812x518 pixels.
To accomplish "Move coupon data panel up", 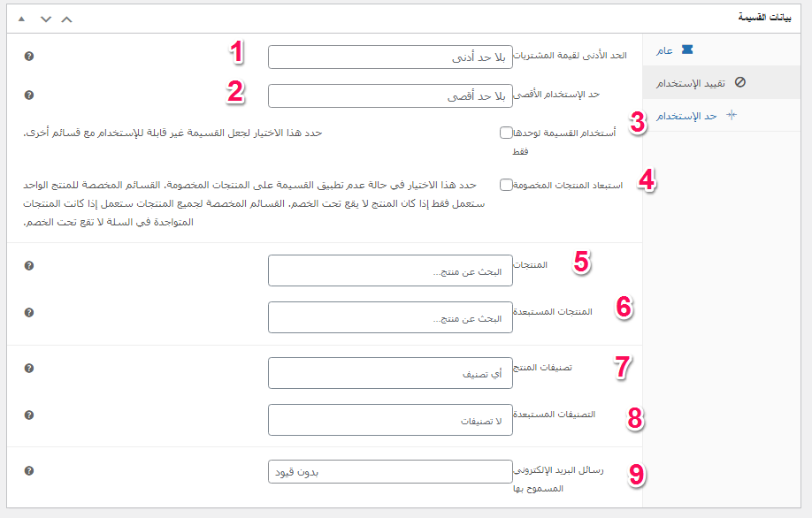I will tap(67, 19).
